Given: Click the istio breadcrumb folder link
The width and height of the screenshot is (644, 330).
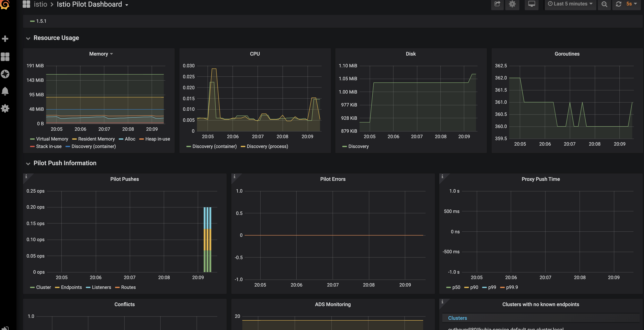Looking at the screenshot, I should pyautogui.click(x=40, y=4).
